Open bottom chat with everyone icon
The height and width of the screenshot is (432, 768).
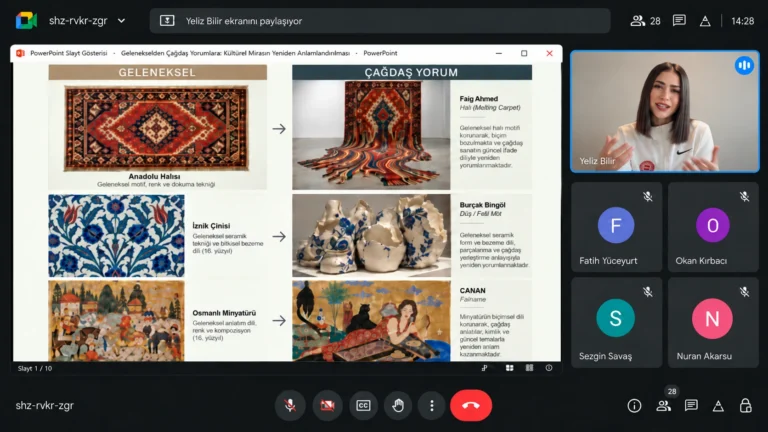pos(691,406)
